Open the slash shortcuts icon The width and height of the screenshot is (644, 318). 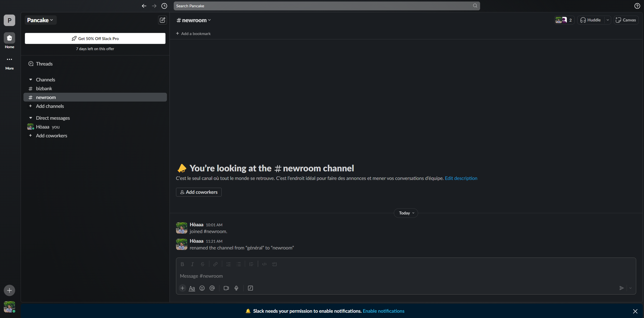[x=250, y=288]
